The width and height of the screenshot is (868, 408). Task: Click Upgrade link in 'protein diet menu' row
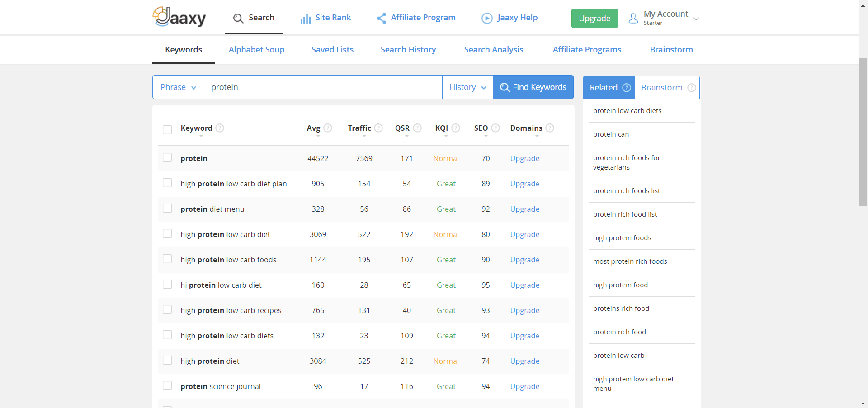(x=525, y=209)
